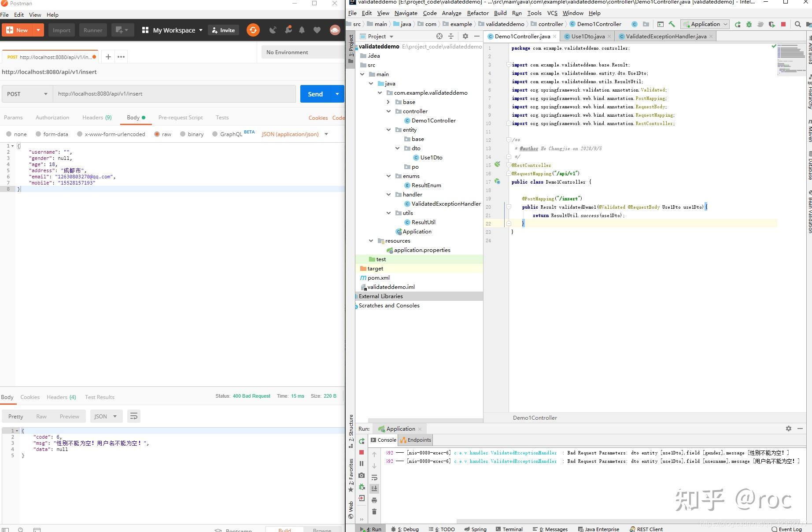Rerun the Application from the IDE toolbar

[x=737, y=24]
